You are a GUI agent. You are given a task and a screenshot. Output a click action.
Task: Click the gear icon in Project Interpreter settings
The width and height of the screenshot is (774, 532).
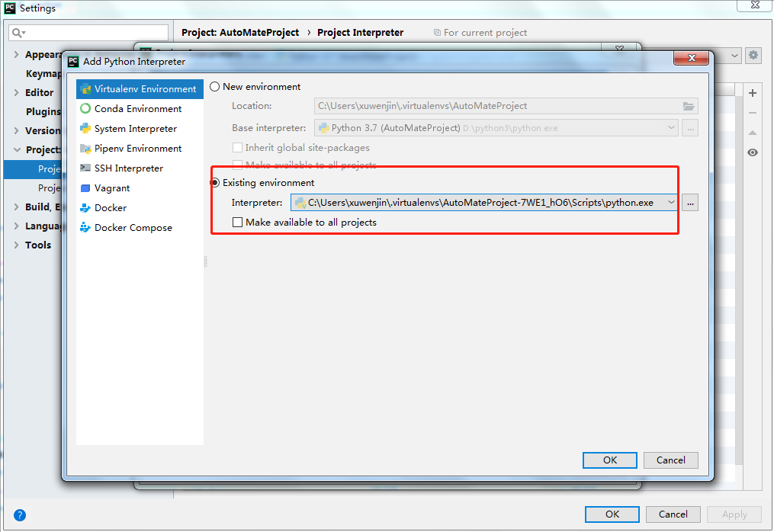pyautogui.click(x=753, y=55)
